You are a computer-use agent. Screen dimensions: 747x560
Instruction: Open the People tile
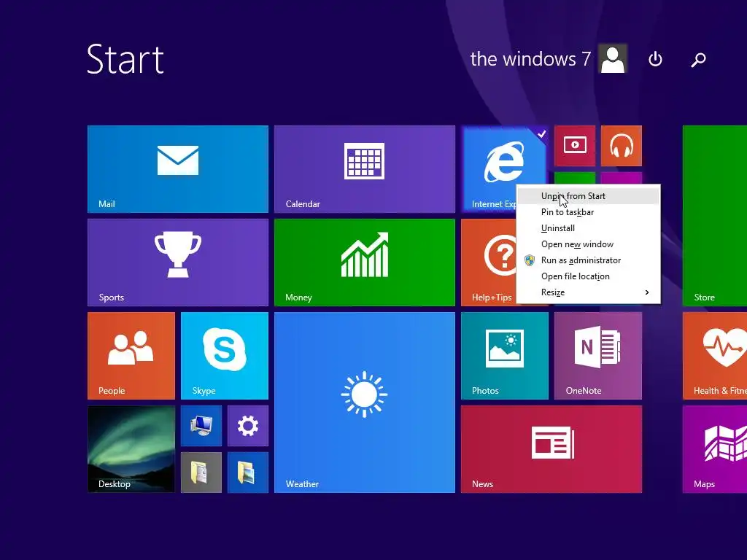(131, 356)
